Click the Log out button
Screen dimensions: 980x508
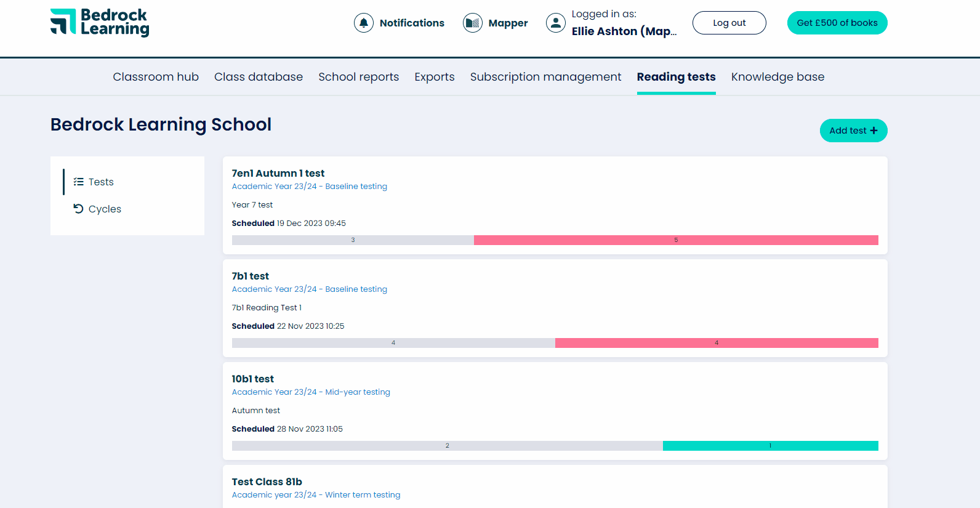(729, 23)
